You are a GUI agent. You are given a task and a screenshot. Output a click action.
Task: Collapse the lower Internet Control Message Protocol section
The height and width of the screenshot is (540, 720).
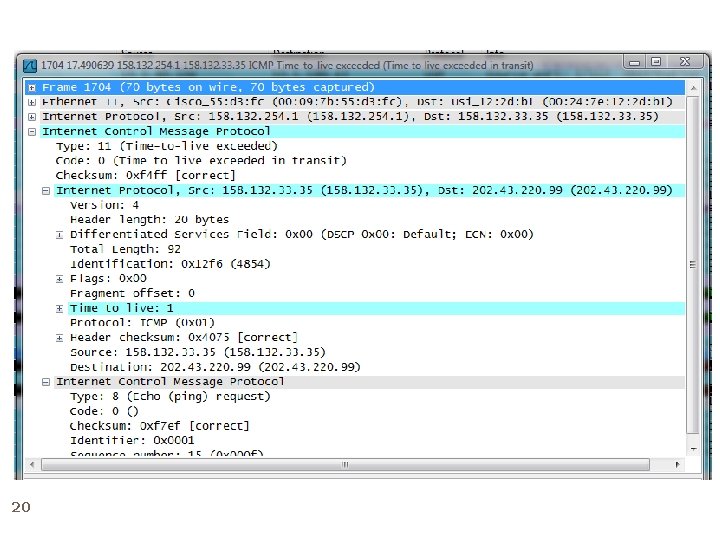click(x=45, y=382)
